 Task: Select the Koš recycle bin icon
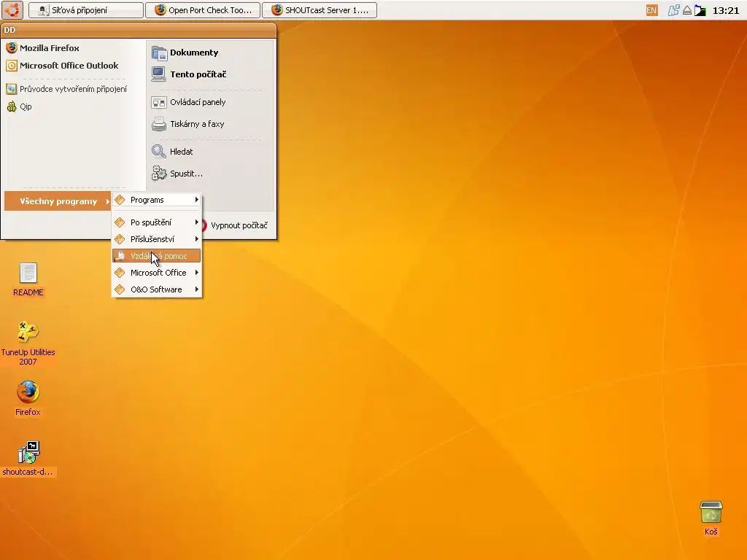(711, 518)
